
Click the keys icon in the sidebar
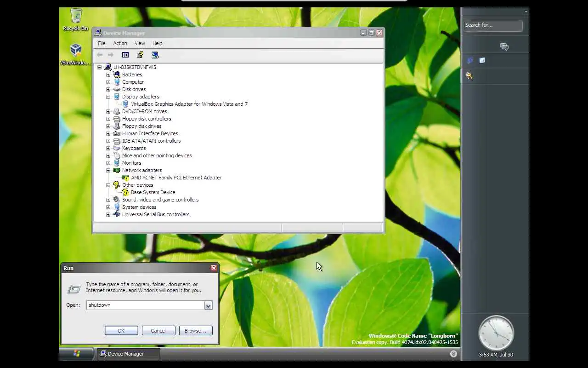469,76
